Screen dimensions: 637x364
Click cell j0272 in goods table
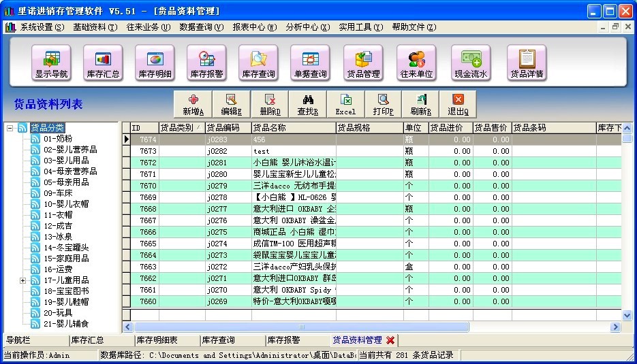point(228,267)
